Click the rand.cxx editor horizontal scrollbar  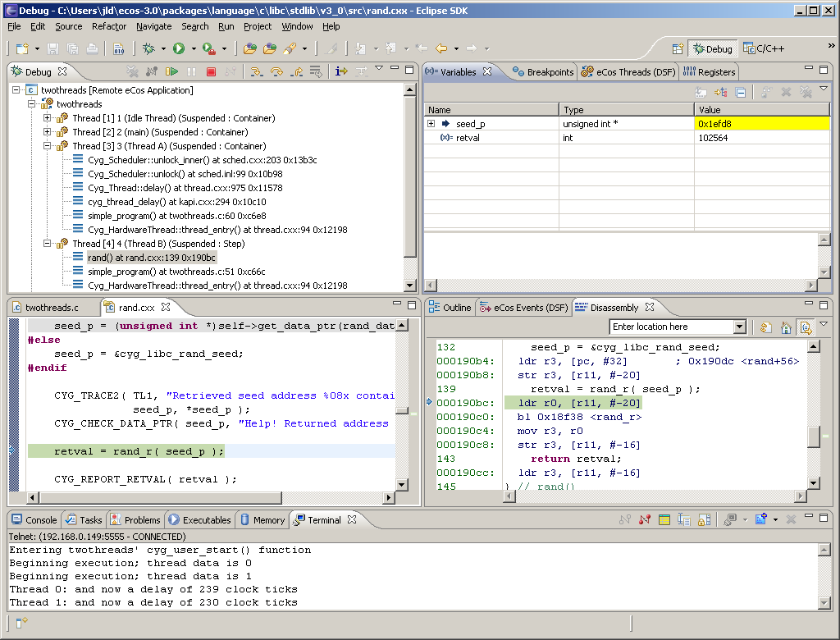pos(160,497)
